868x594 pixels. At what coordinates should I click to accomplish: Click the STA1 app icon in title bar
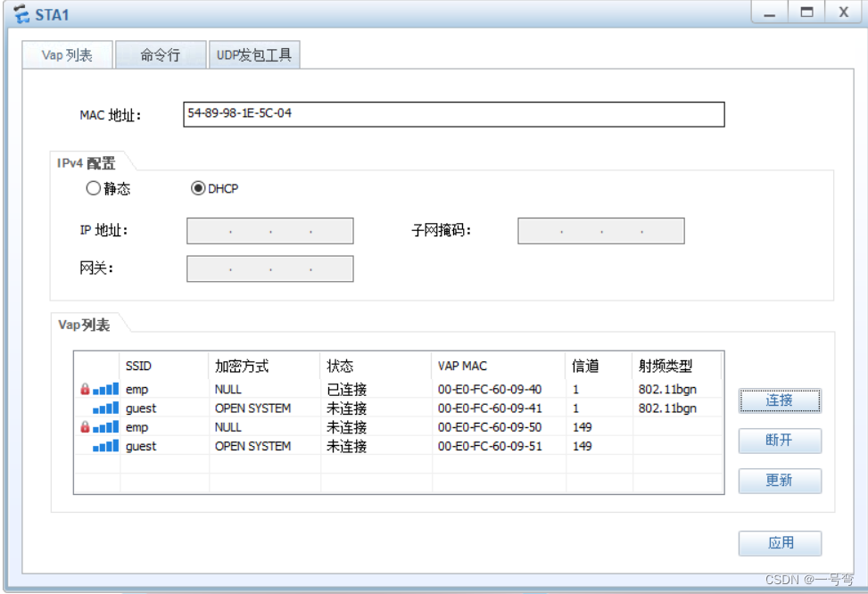tap(21, 14)
